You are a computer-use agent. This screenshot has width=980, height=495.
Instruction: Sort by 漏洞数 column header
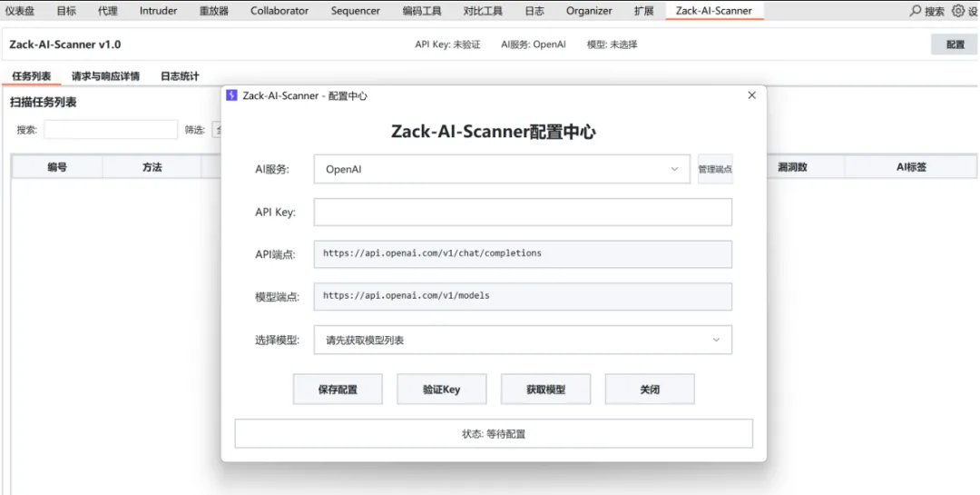[792, 167]
